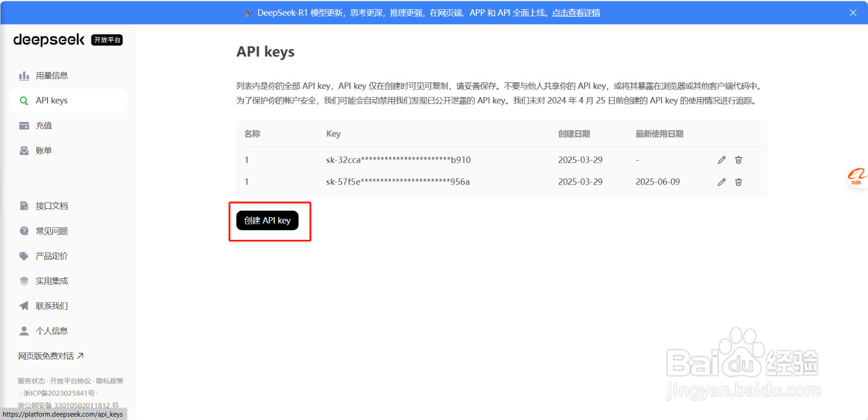The image size is (868, 420).
Task: Click the 最新使用日期 column header
Action: pyautogui.click(x=659, y=134)
